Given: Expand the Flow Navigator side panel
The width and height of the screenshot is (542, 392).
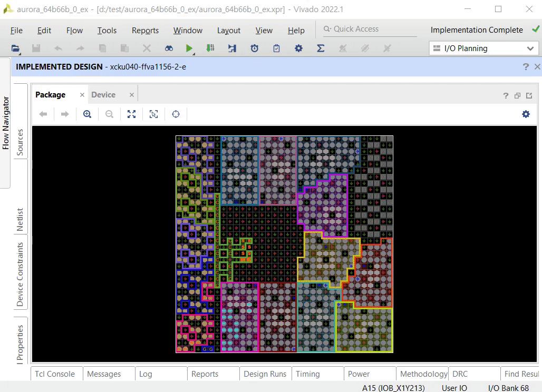Looking at the screenshot, I should click(5, 123).
